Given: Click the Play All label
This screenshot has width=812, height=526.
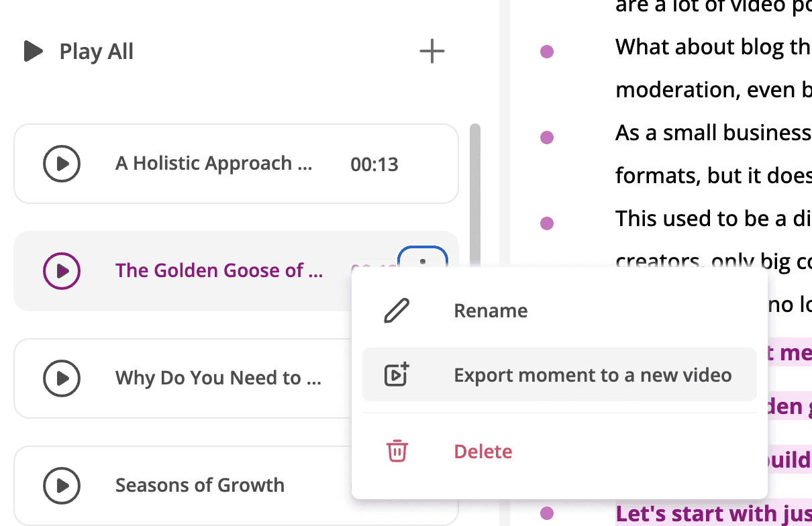Looking at the screenshot, I should pyautogui.click(x=96, y=52).
